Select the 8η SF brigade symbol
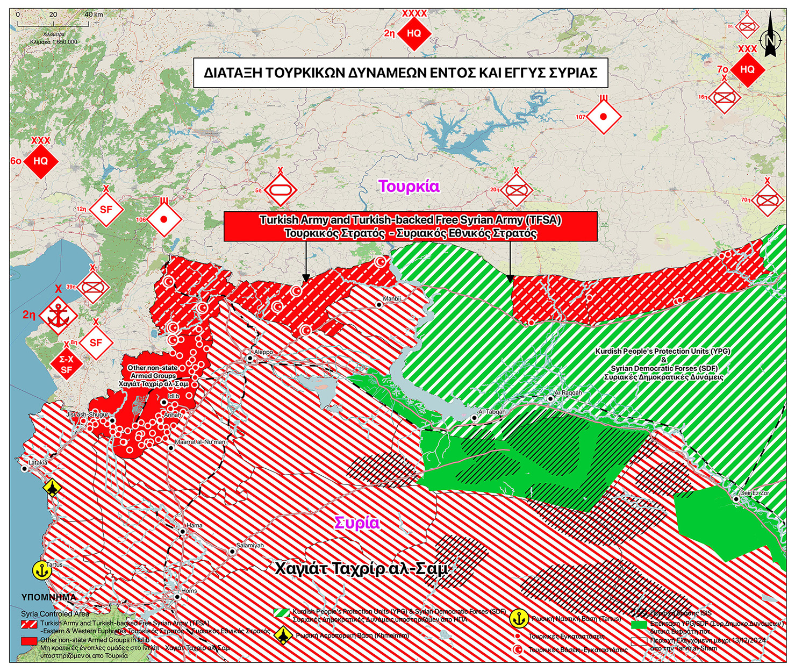Screen dimensions: 795x672 [96, 342]
